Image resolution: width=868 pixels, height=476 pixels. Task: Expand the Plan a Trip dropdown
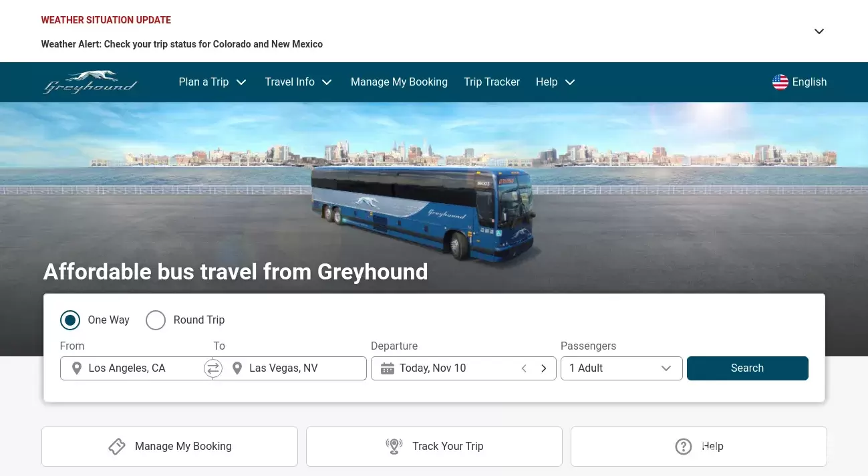pyautogui.click(x=212, y=82)
